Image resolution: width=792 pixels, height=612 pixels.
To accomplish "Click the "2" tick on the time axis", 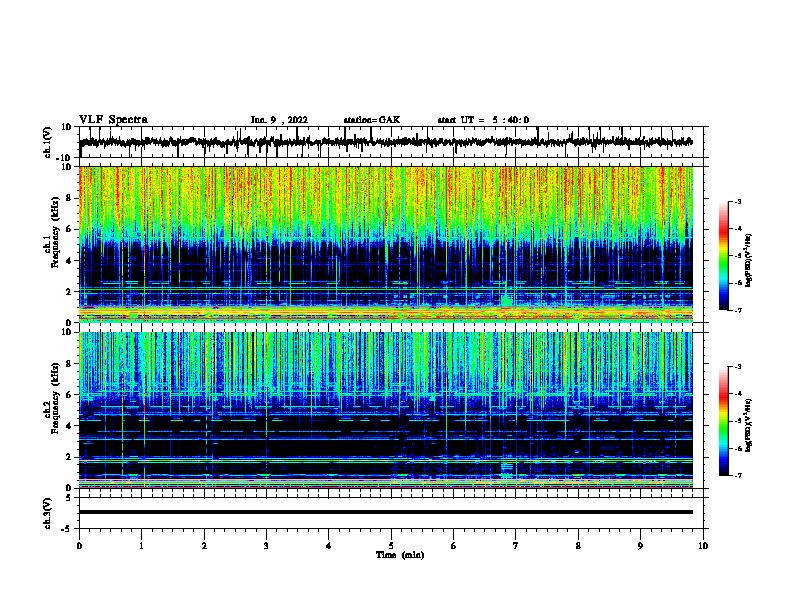I will pos(204,546).
